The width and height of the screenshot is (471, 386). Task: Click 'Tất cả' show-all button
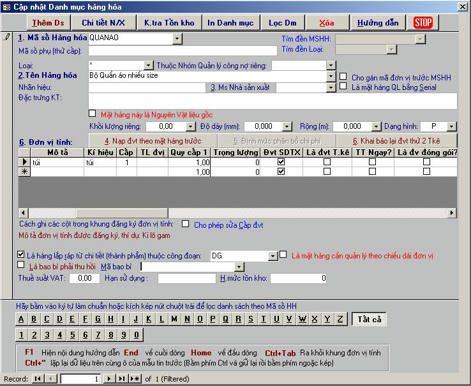coord(369,319)
